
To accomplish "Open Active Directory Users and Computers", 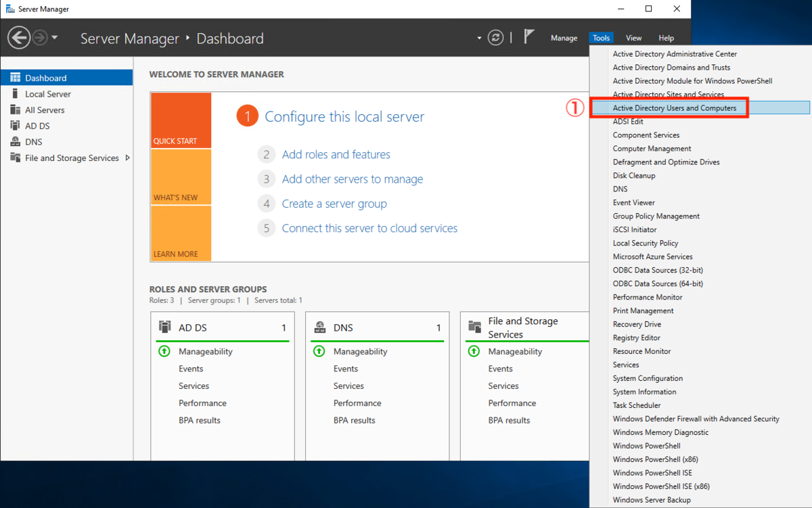I will pos(700,108).
